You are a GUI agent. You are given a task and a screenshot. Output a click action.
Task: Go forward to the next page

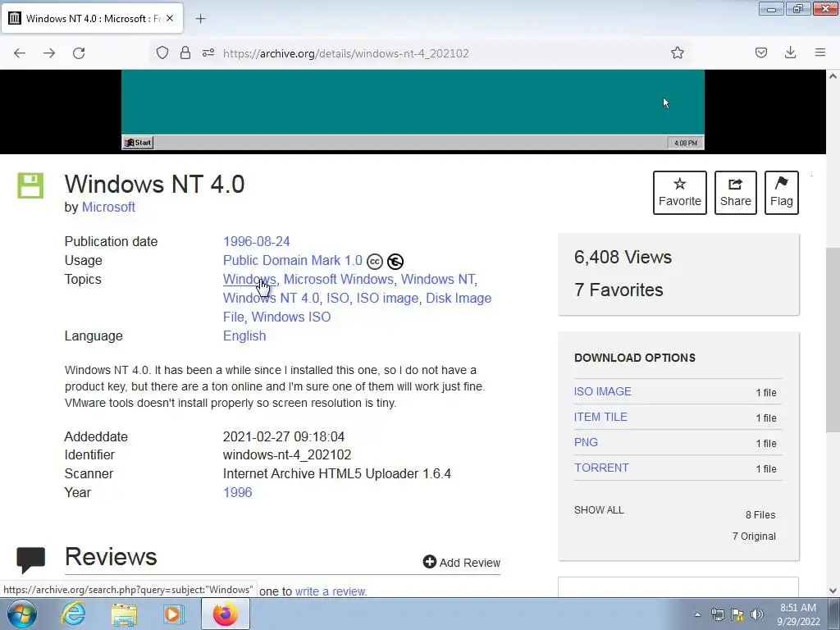49,53
